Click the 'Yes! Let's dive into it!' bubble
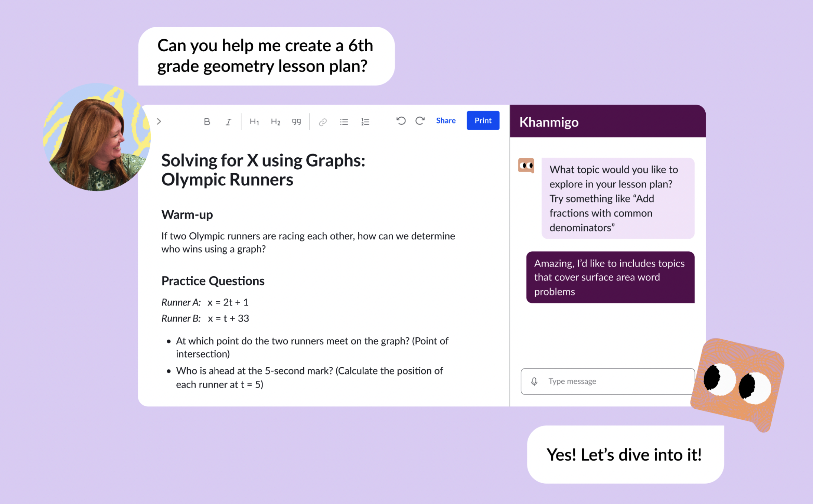The height and width of the screenshot is (504, 813). [x=625, y=454]
